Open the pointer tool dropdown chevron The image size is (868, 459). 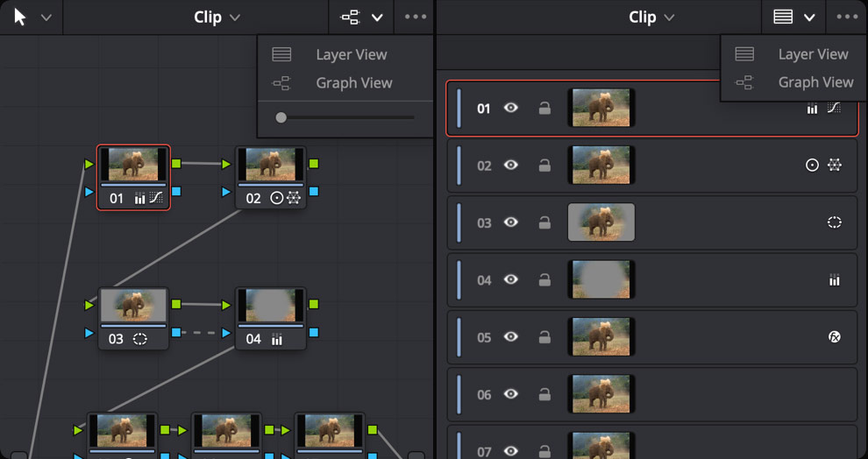pos(46,18)
